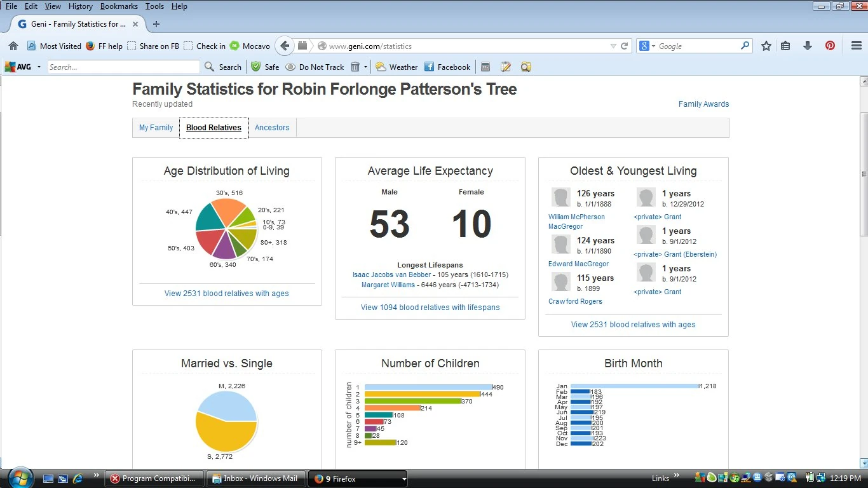The image size is (868, 488).
Task: Open the AVG logo dropdown arrow
Action: pos(39,67)
